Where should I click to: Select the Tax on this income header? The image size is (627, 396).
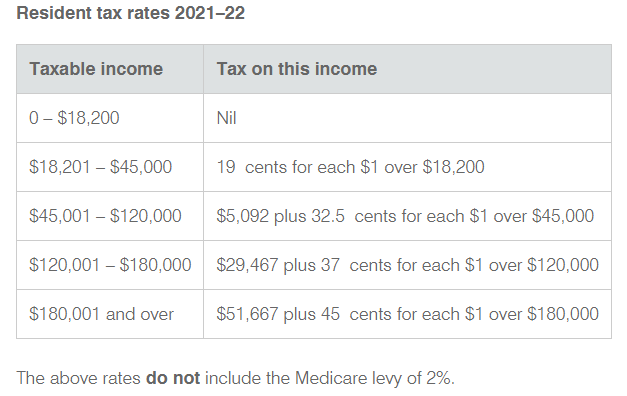[x=407, y=69]
